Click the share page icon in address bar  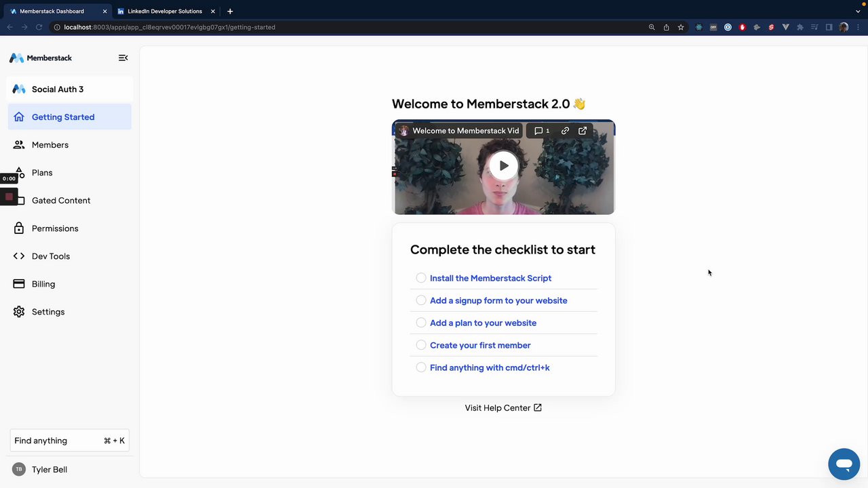click(667, 27)
